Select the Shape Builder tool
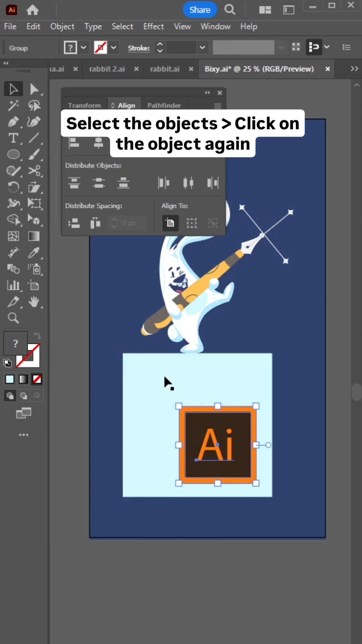Viewport: 362px width, 644px height. coord(13,220)
